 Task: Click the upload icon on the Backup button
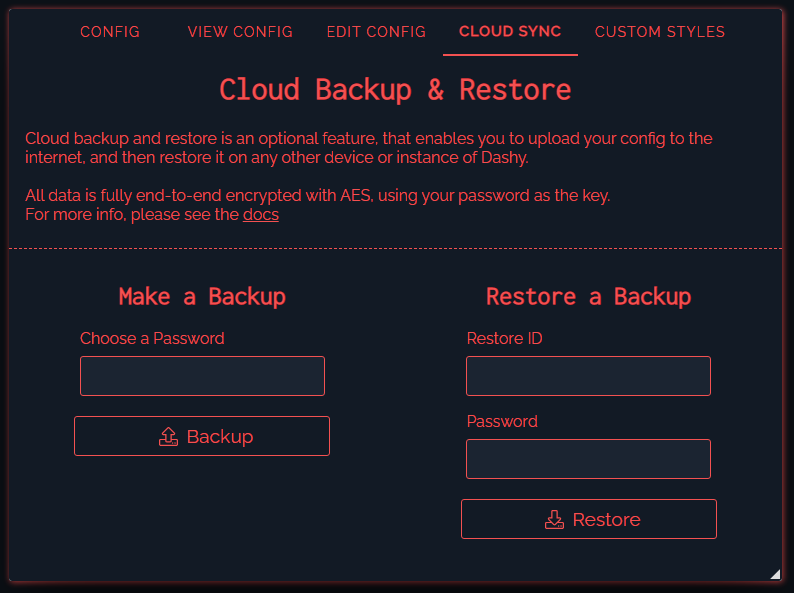point(169,437)
